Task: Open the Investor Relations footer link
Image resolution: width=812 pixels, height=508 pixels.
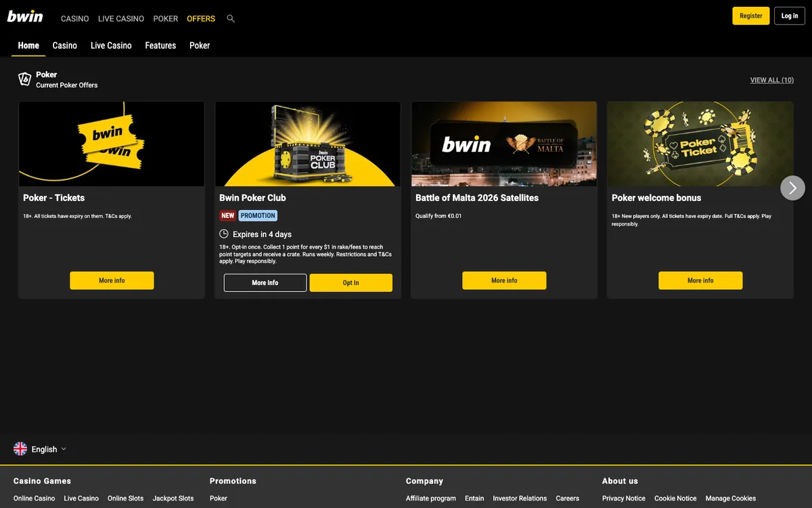Action: [520, 499]
